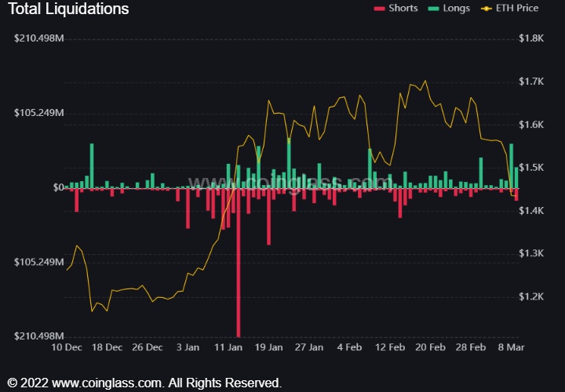The image size is (565, 392).
Task: Click the $1.8K price axis label
Action: [532, 38]
